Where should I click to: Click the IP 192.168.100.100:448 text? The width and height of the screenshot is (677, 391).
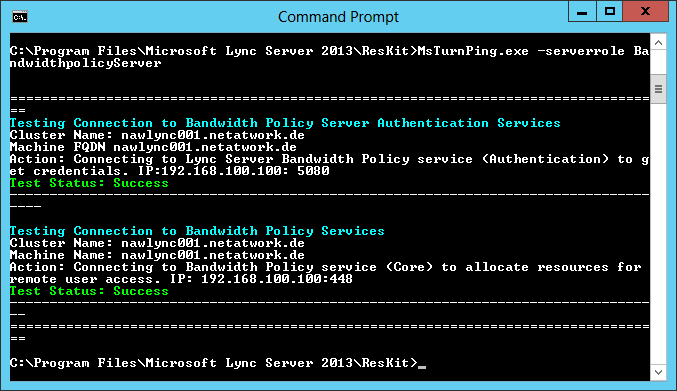(x=261, y=279)
